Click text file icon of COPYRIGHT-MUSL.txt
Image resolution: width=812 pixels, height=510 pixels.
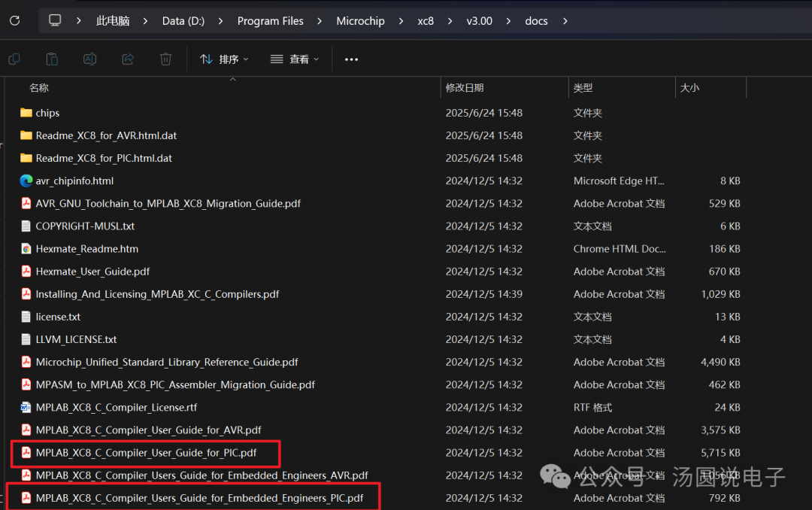[26, 226]
